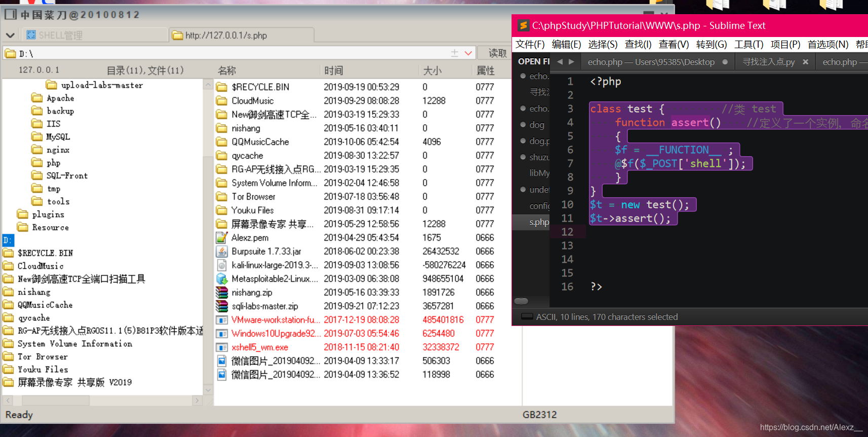Viewport: 868px width, 437px height.
Task: Switch to the http://127.0.0.1/s.php tab
Action: tap(242, 35)
